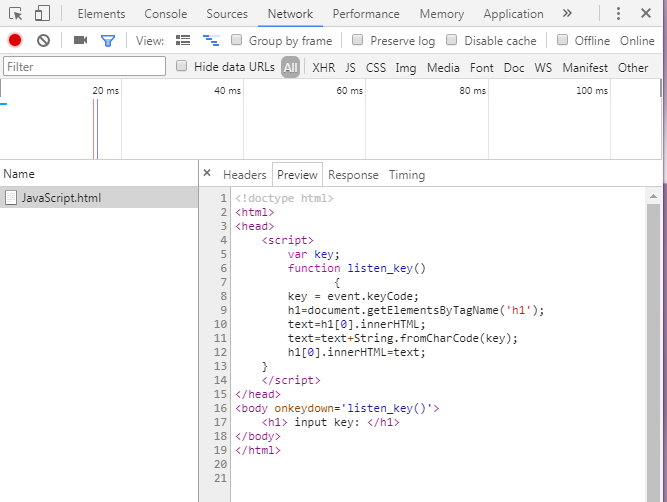Toggle the device toolbar icon
Viewport: 667px width, 502px height.
point(42,14)
